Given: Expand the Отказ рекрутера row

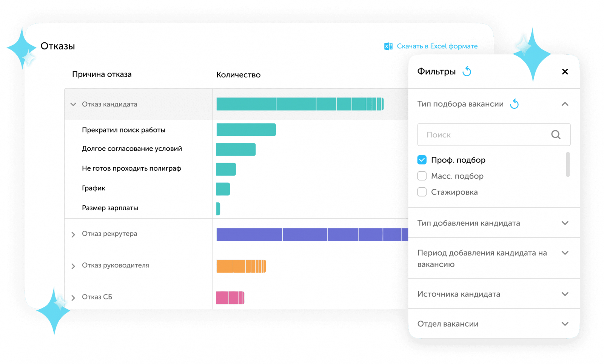Looking at the screenshot, I should pyautogui.click(x=73, y=234).
